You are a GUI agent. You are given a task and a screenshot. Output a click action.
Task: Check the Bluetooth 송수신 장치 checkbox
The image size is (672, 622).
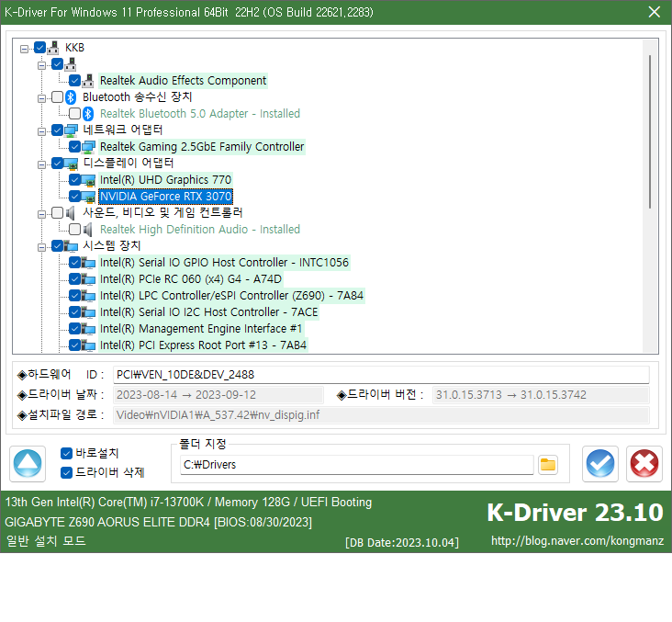click(58, 97)
